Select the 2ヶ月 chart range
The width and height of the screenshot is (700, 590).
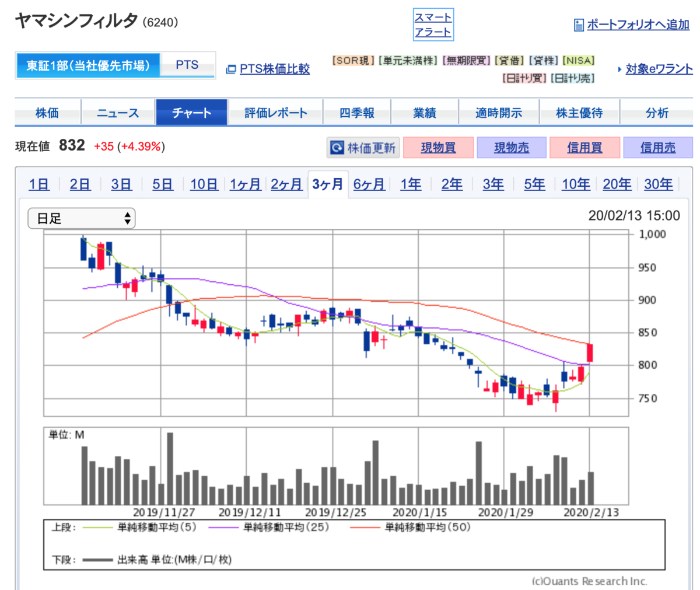pos(286,184)
